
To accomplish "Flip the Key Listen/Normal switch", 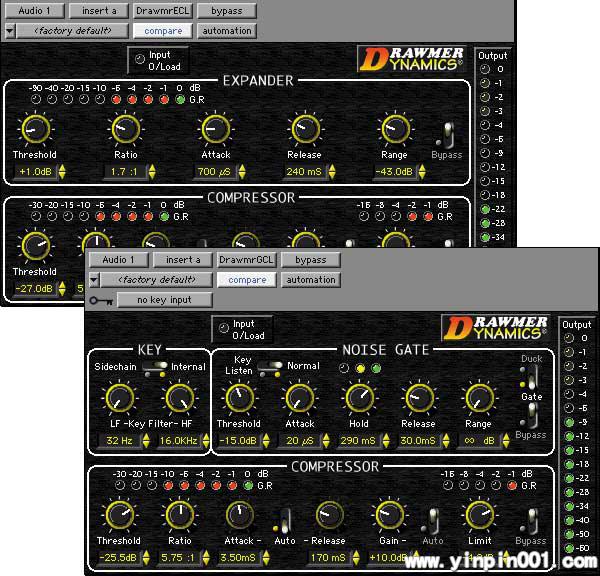I will coord(270,367).
